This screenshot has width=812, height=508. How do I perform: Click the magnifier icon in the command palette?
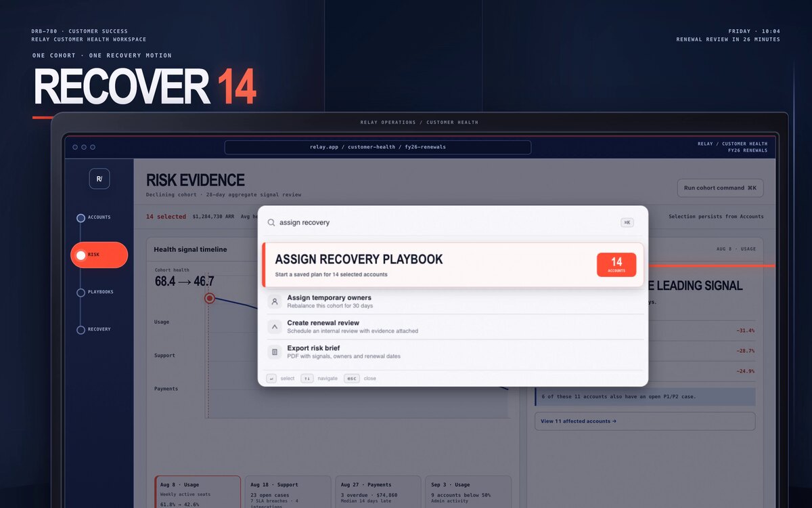[x=271, y=222]
